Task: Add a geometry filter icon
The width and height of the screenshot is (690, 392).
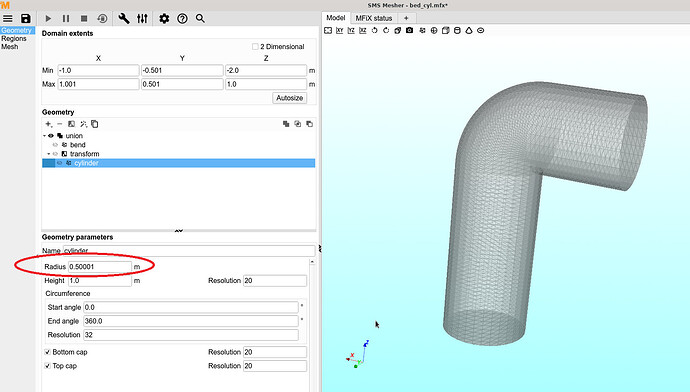Action: 71,124
